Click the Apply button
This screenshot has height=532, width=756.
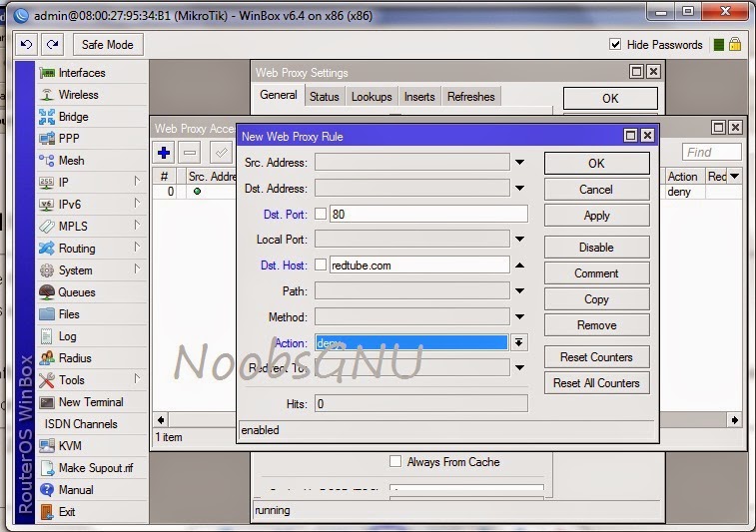point(596,216)
